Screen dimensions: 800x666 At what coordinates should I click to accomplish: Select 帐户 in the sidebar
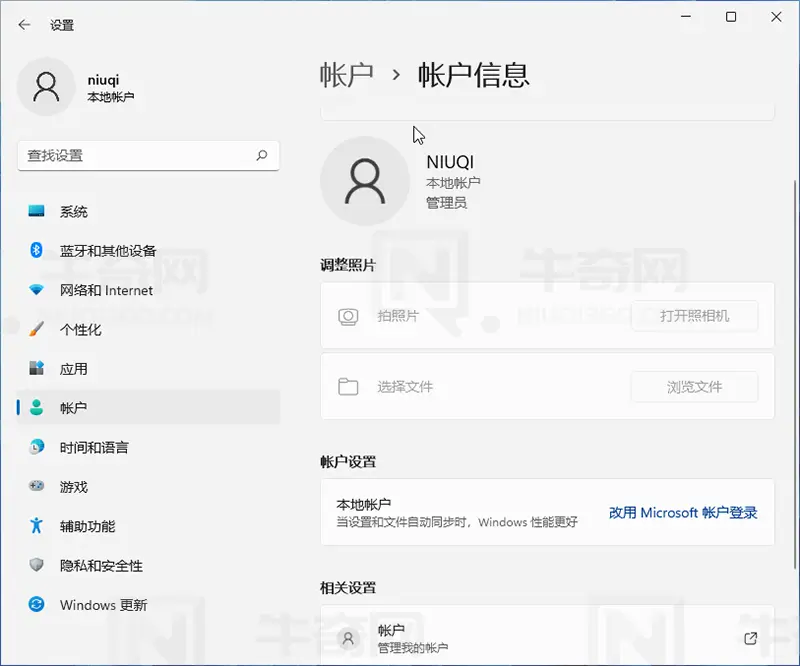point(148,408)
